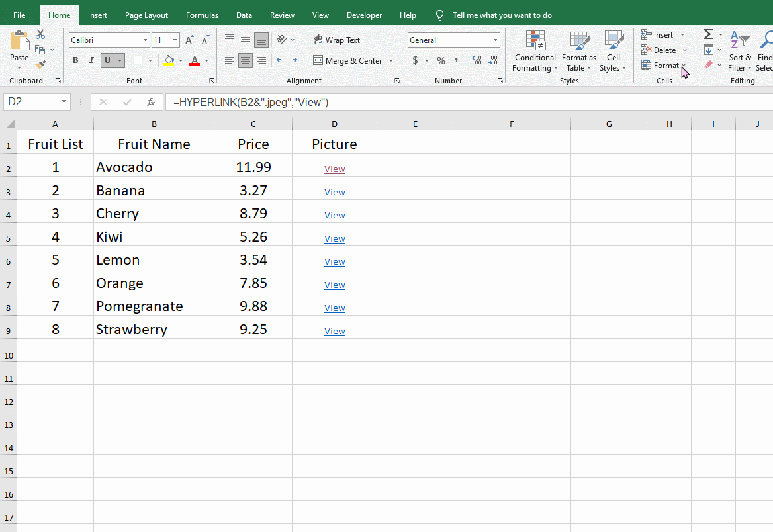The height and width of the screenshot is (532, 773).
Task: Click the Insert cells button
Action: tap(659, 34)
